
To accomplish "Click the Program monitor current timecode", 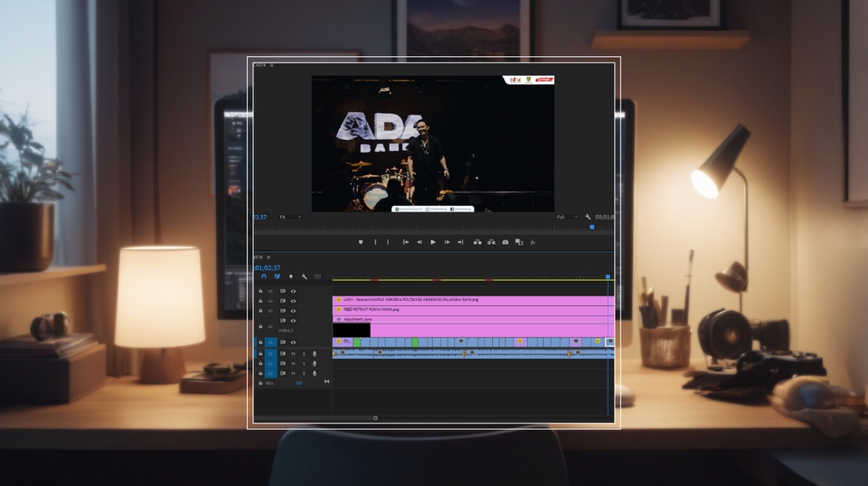I will click(x=260, y=217).
